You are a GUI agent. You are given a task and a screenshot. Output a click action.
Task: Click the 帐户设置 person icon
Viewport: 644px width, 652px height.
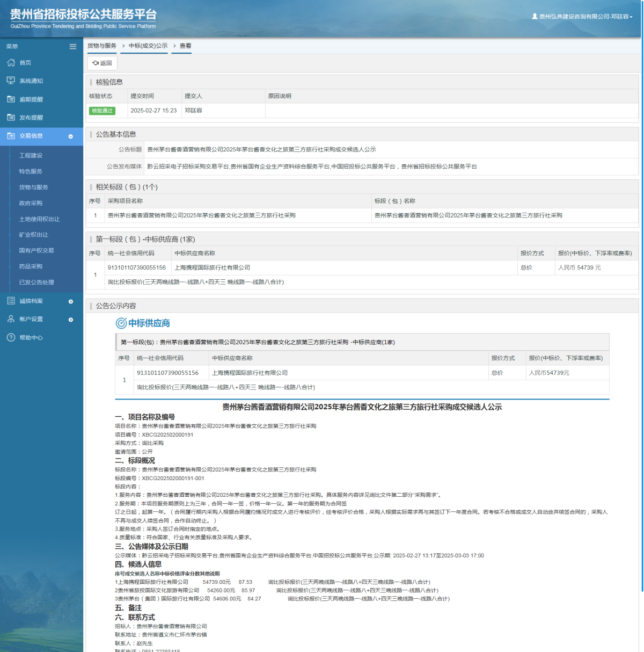point(11,319)
